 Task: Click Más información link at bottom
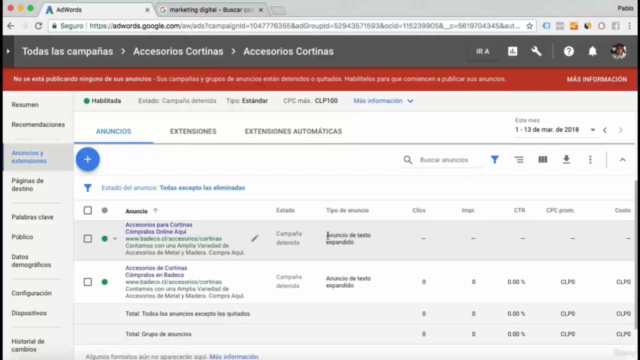233,357
